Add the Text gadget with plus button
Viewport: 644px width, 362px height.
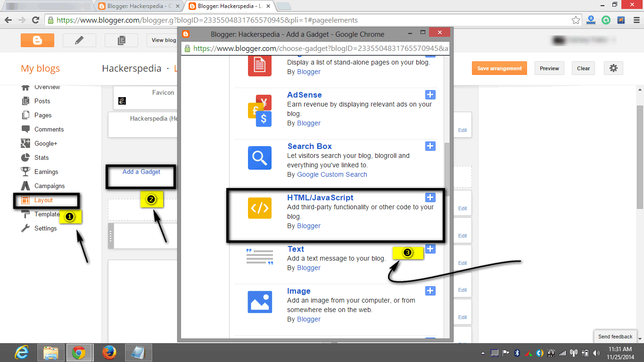pyautogui.click(x=430, y=249)
